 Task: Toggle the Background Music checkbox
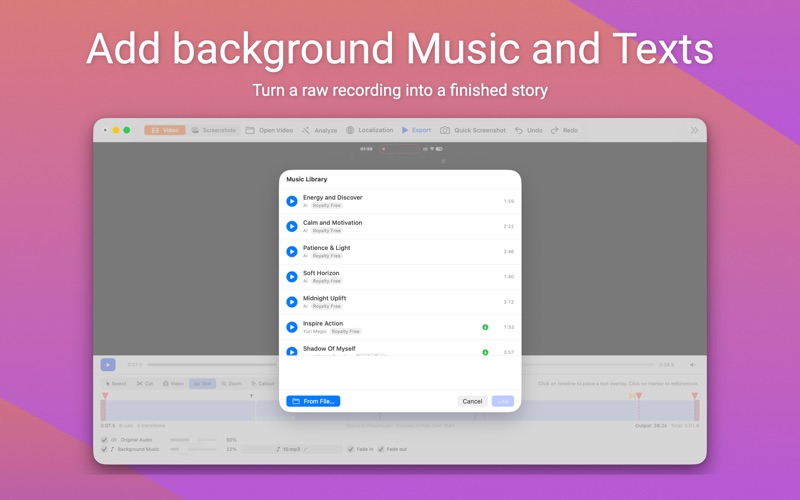[105, 449]
